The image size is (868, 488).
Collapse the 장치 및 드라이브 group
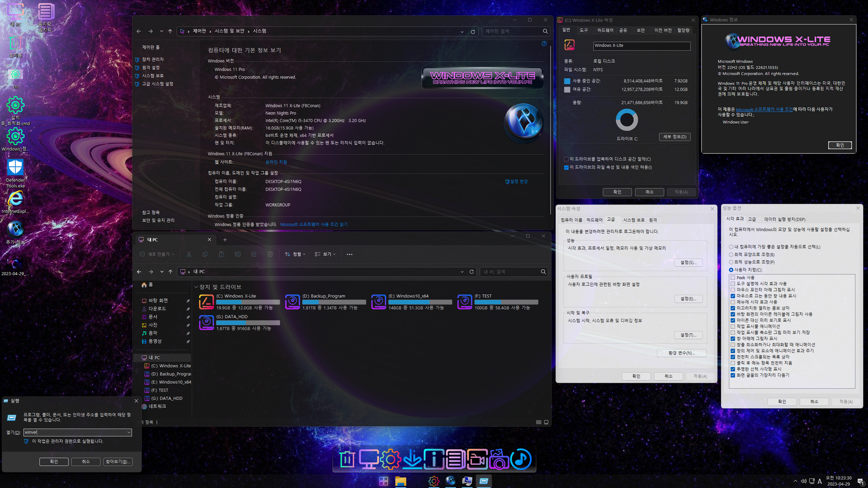pyautogui.click(x=196, y=287)
